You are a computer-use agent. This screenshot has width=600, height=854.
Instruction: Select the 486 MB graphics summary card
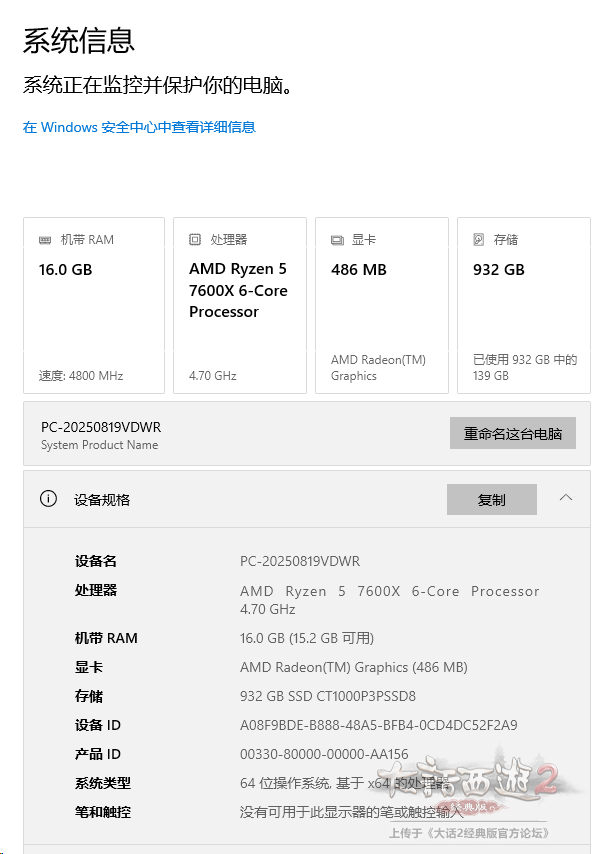point(382,305)
